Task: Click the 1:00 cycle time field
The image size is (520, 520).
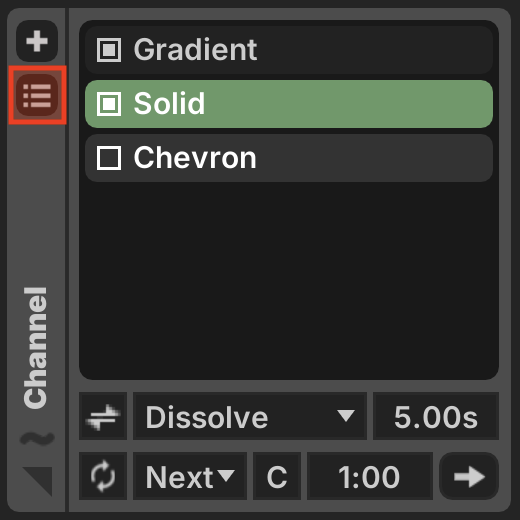Action: pos(370,476)
